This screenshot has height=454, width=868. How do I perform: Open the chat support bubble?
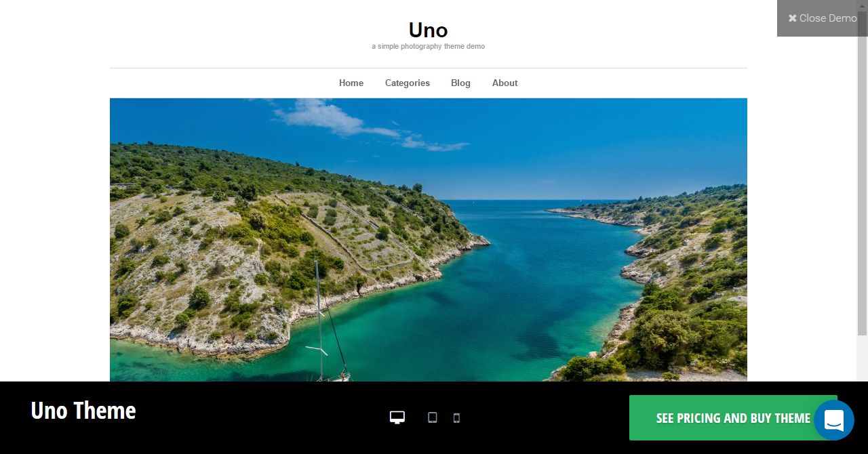[x=834, y=420]
